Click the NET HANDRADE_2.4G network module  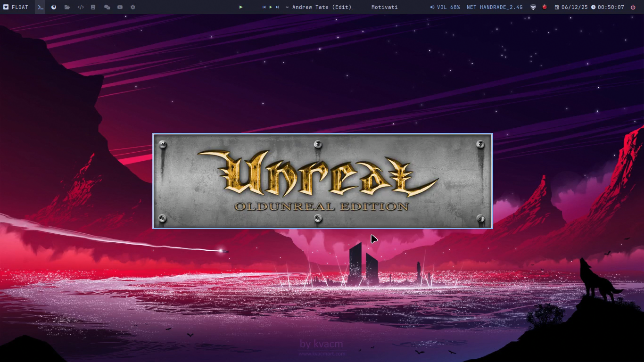tap(495, 7)
